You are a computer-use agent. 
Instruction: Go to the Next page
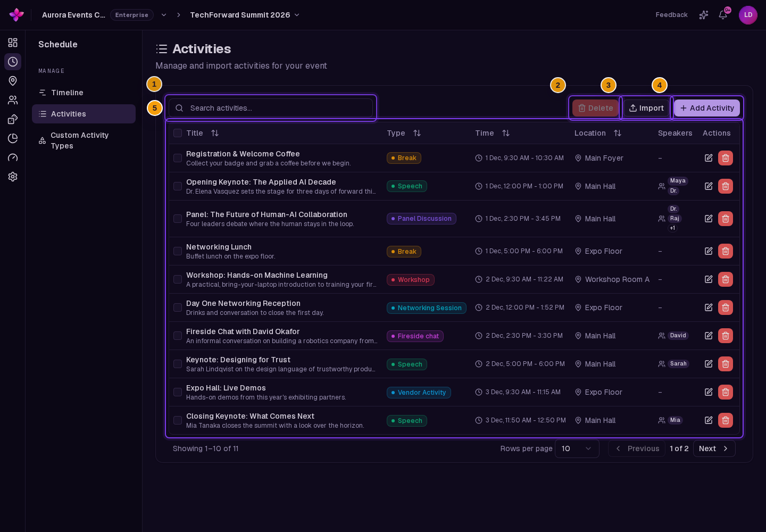click(x=714, y=448)
